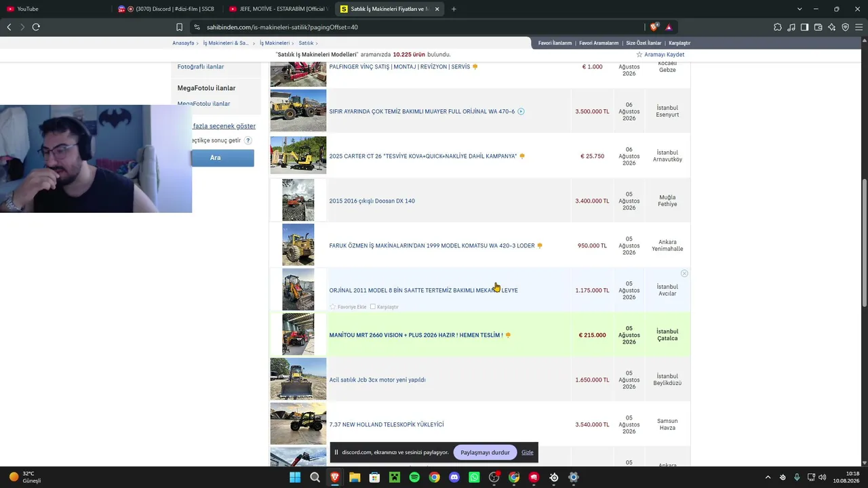Switch to the JEFE, MOTIVE - ESTARABIM tab
The height and width of the screenshot is (488, 868).
coord(278,9)
